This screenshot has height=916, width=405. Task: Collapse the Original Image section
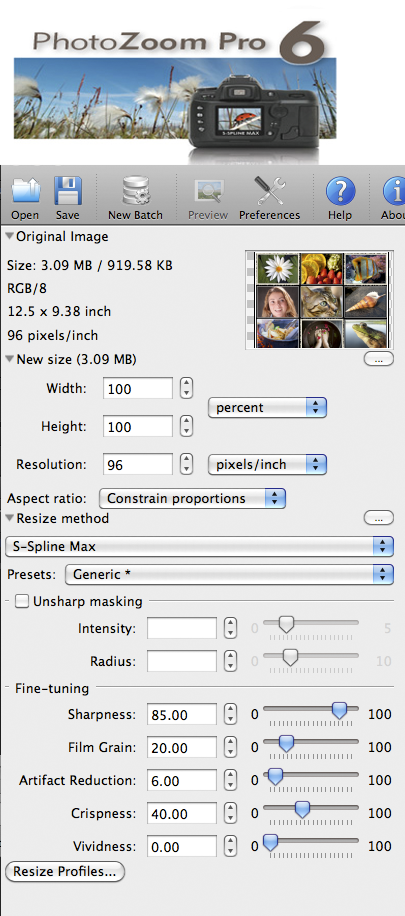[x=10, y=237]
